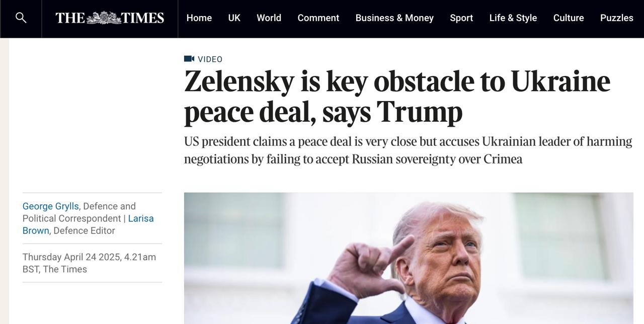Image resolution: width=644 pixels, height=324 pixels.
Task: Open George Grylls author page
Action: (50, 206)
